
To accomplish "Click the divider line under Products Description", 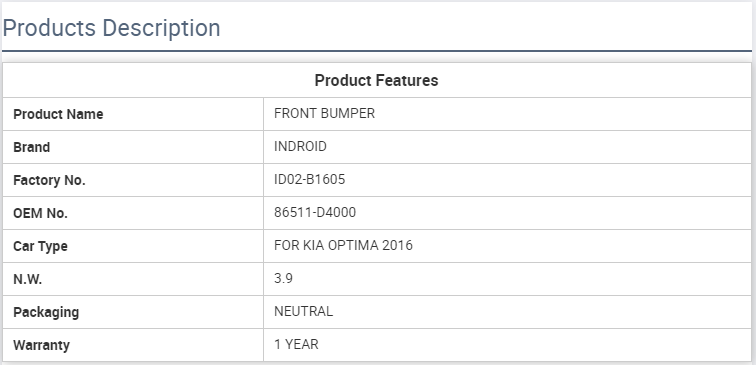I will 377,51.
